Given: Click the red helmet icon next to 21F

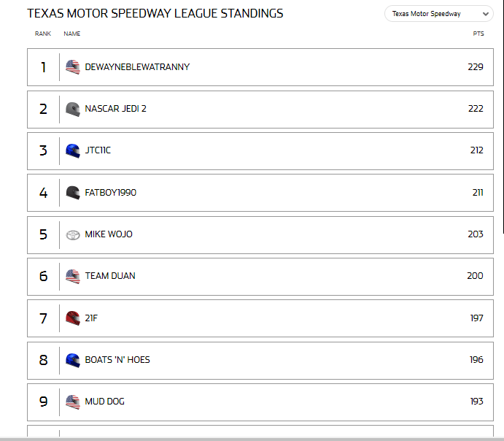Looking at the screenshot, I should [73, 318].
